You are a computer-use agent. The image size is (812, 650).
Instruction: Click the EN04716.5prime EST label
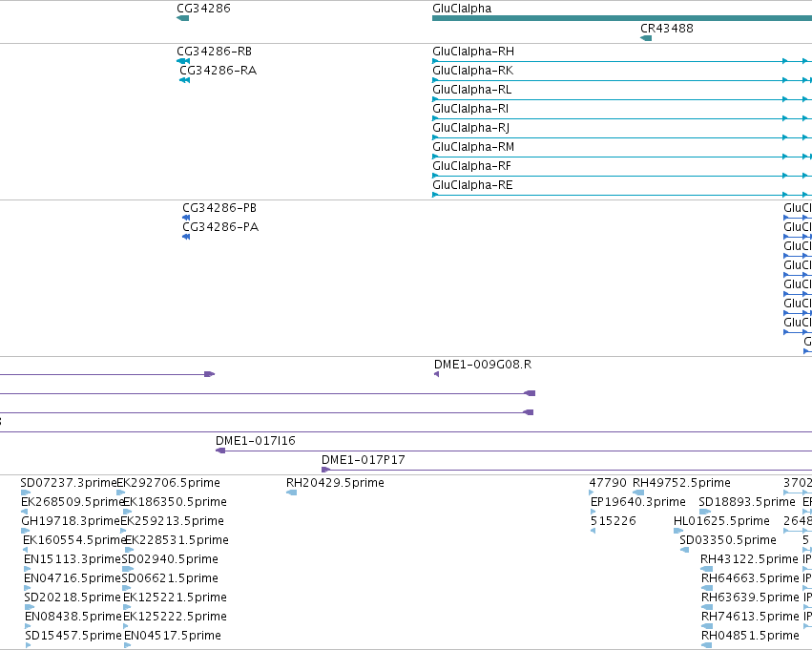pyautogui.click(x=73, y=578)
